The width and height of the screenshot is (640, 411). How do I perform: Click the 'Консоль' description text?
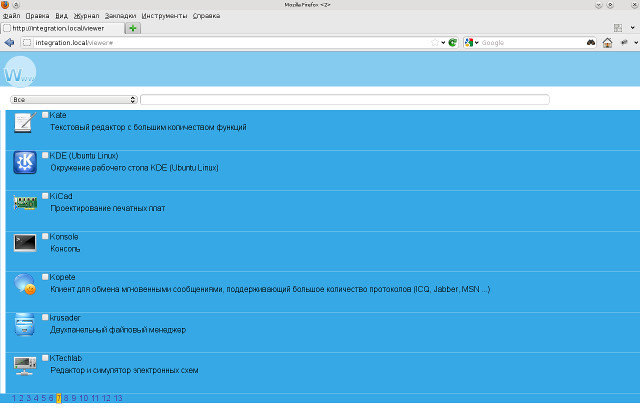pos(65,249)
